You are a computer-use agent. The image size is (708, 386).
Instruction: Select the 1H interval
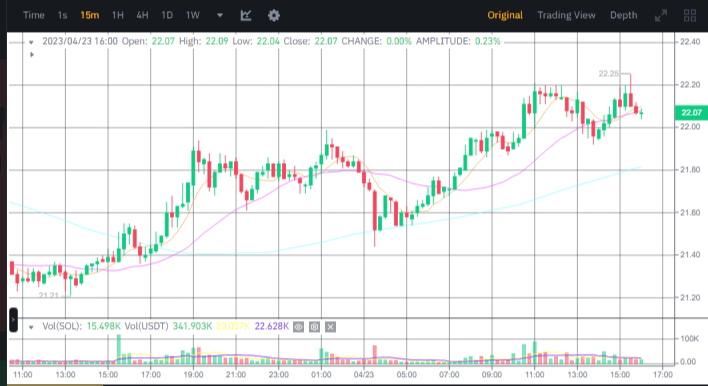pos(118,15)
